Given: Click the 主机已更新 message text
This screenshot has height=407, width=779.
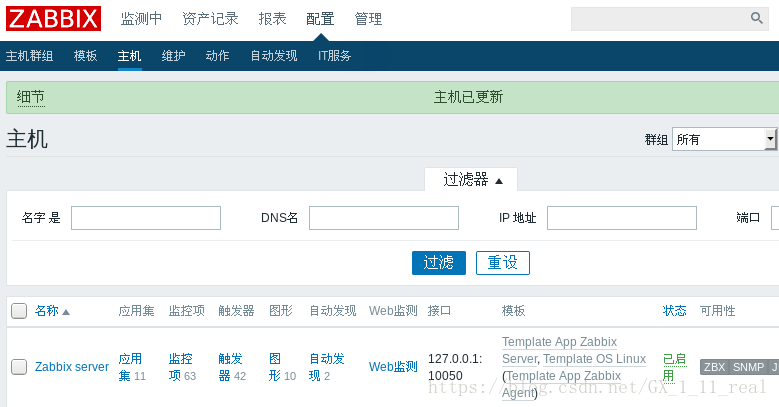Looking at the screenshot, I should click(x=468, y=97).
